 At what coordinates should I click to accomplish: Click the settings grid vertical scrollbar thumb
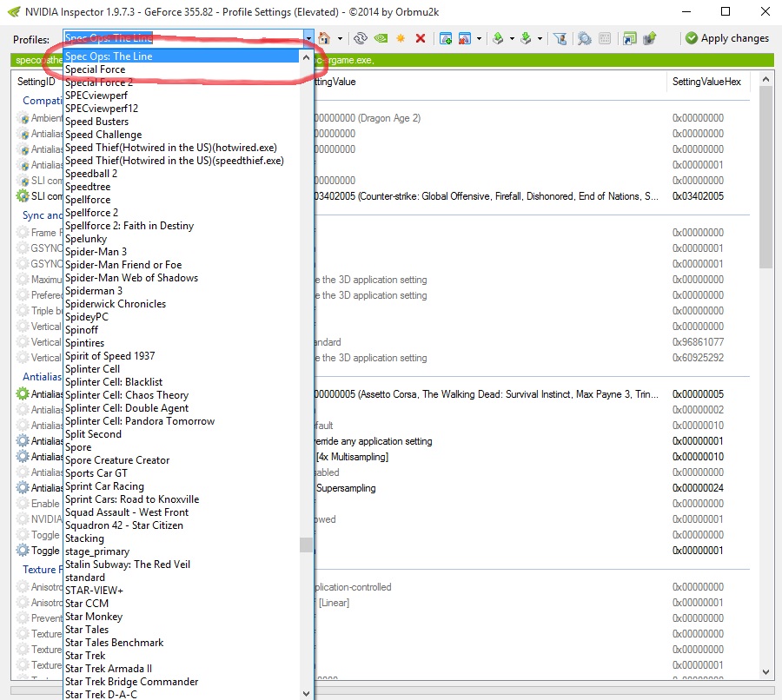click(x=765, y=177)
